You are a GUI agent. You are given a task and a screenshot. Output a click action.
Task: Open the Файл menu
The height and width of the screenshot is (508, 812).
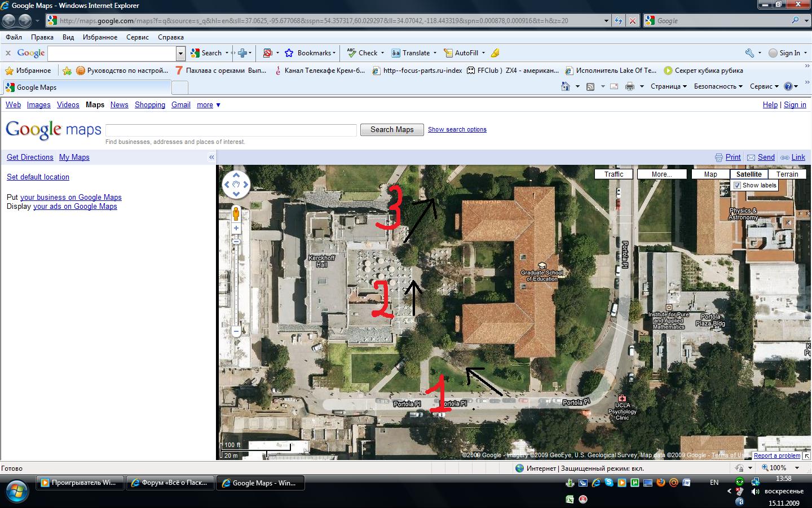tap(14, 37)
